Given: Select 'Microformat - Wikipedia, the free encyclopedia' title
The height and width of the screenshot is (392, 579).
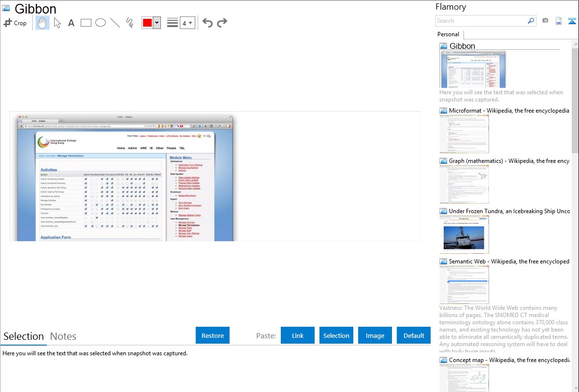Looking at the screenshot, I should click(509, 111).
